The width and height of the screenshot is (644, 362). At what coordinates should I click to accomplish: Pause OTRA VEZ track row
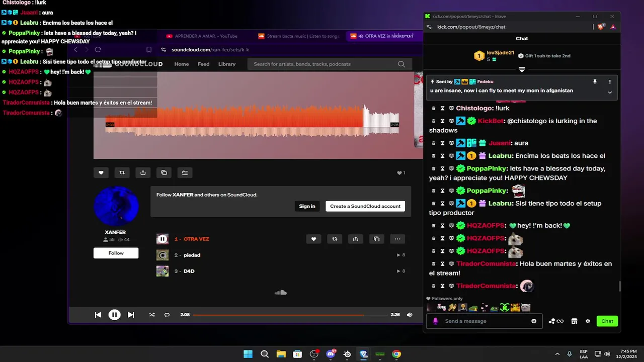pos(163,239)
